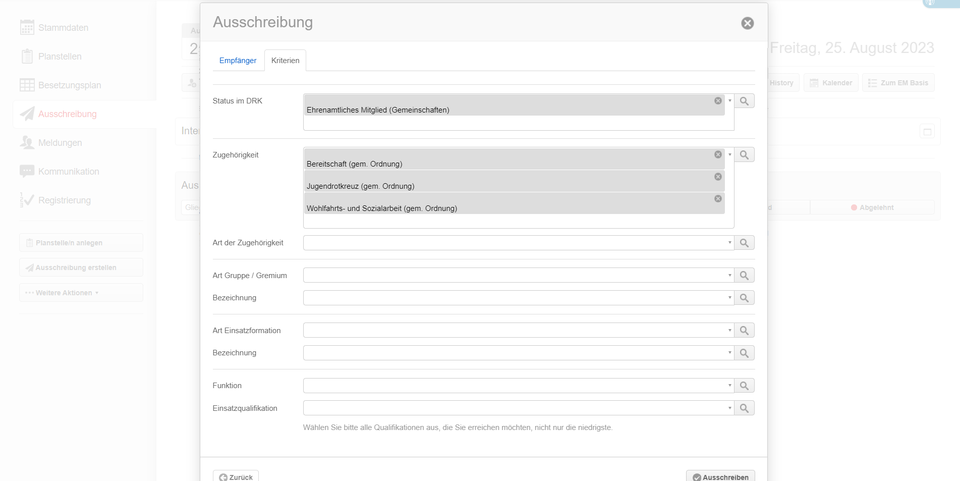Click Planstelle/n anlegen button

pos(81,243)
